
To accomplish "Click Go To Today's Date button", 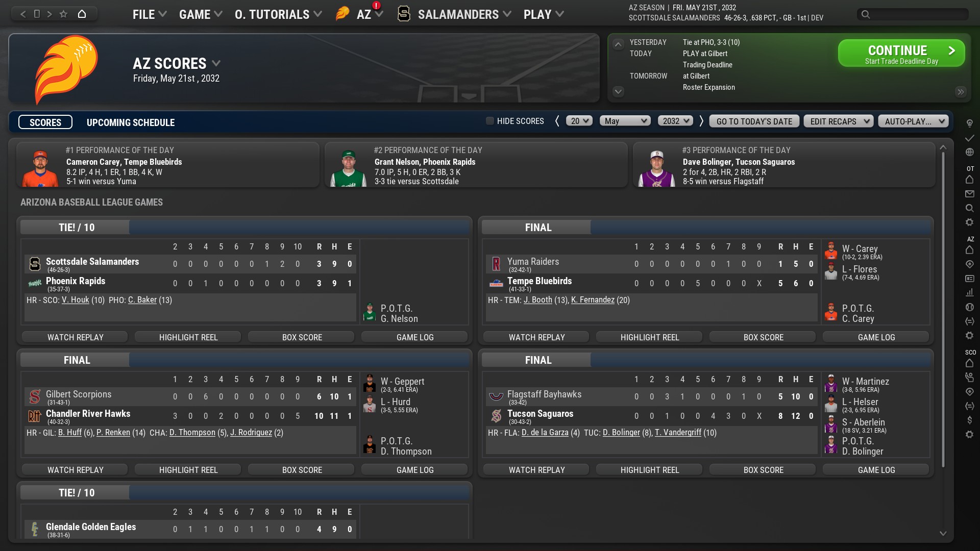I will tap(753, 121).
